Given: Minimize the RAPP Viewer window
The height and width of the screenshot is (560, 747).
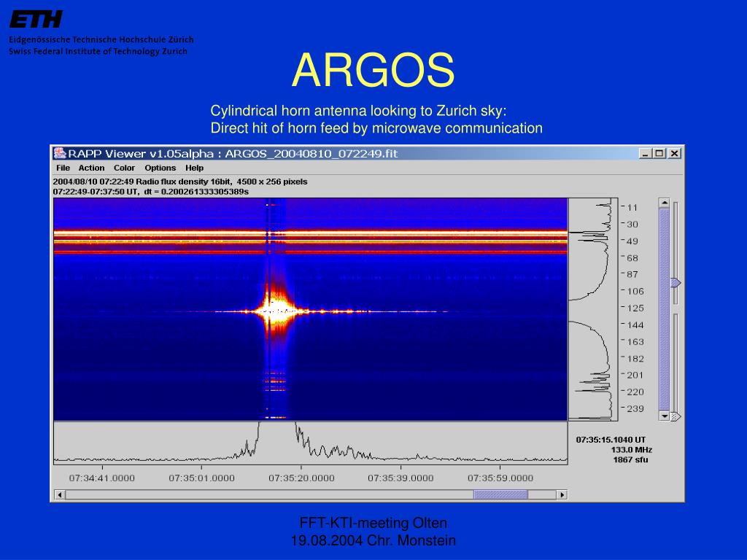Looking at the screenshot, I should click(645, 153).
